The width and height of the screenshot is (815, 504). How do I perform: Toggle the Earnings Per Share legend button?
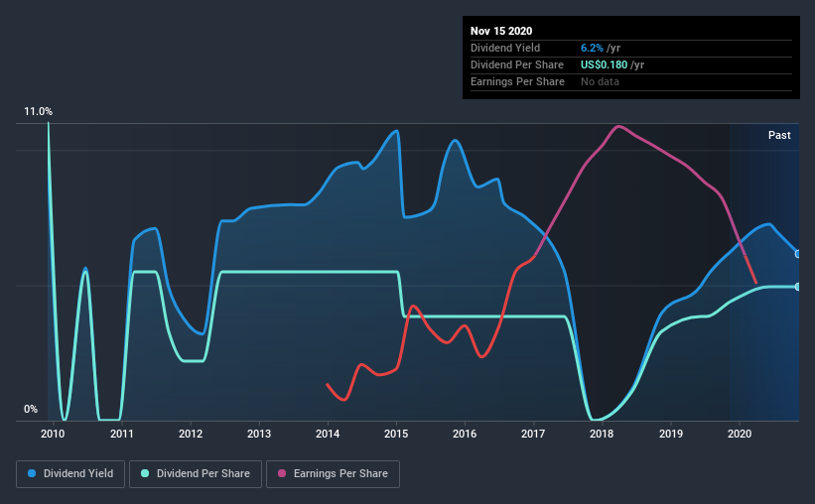pyautogui.click(x=333, y=474)
